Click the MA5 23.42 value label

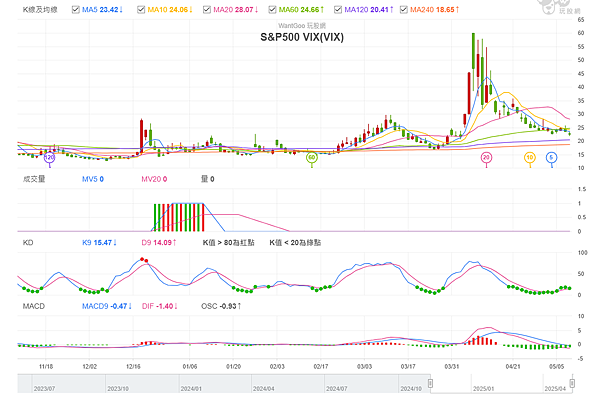(102, 10)
